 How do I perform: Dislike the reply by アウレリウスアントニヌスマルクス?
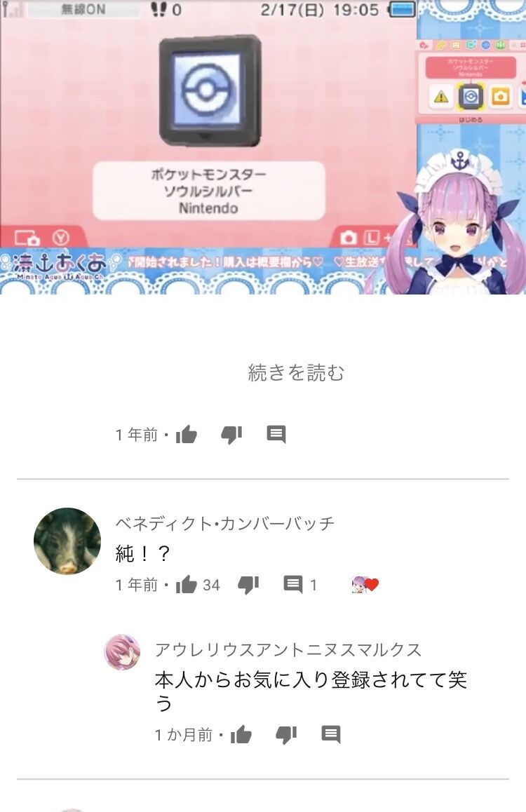pyautogui.click(x=286, y=735)
